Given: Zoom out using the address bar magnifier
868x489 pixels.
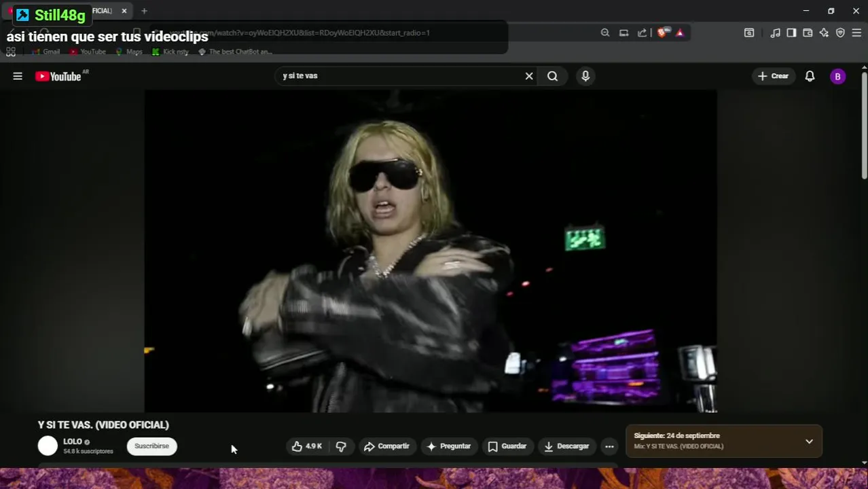Looking at the screenshot, I should tap(605, 33).
